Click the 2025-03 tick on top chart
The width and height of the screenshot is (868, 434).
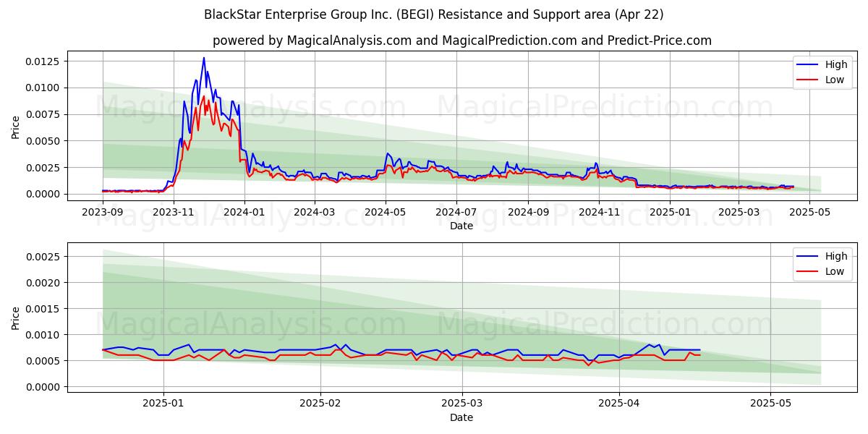(738, 212)
